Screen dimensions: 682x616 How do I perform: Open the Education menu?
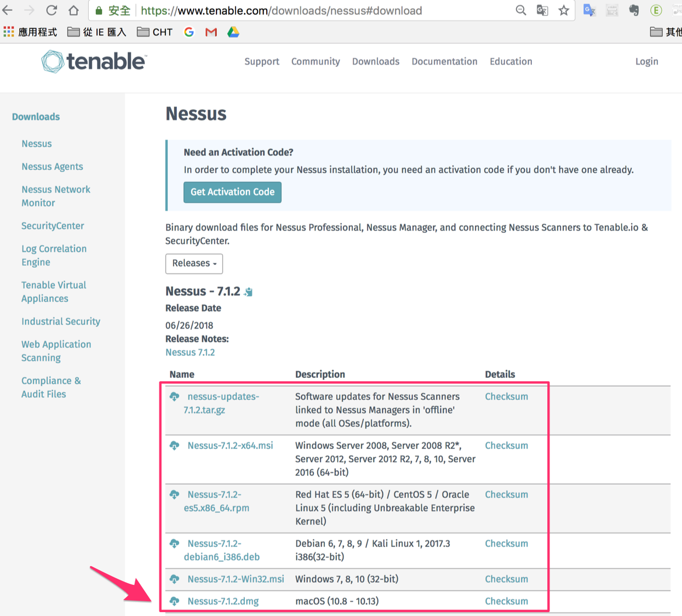click(511, 61)
